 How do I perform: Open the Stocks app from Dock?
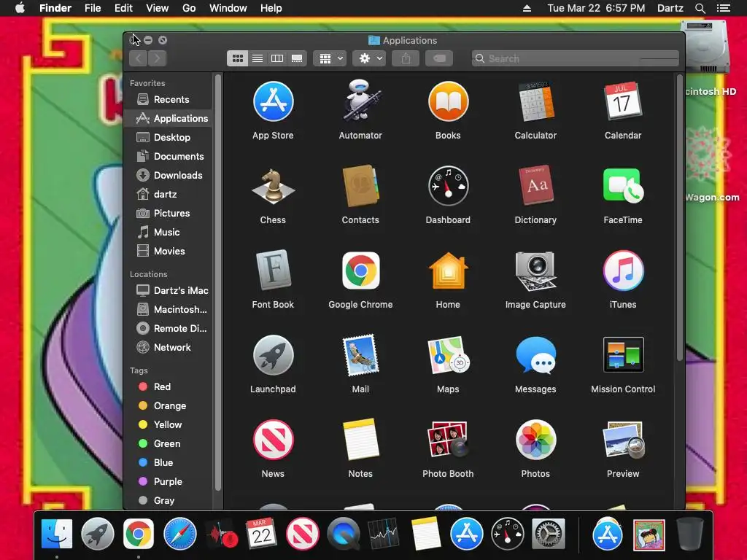coord(384,534)
